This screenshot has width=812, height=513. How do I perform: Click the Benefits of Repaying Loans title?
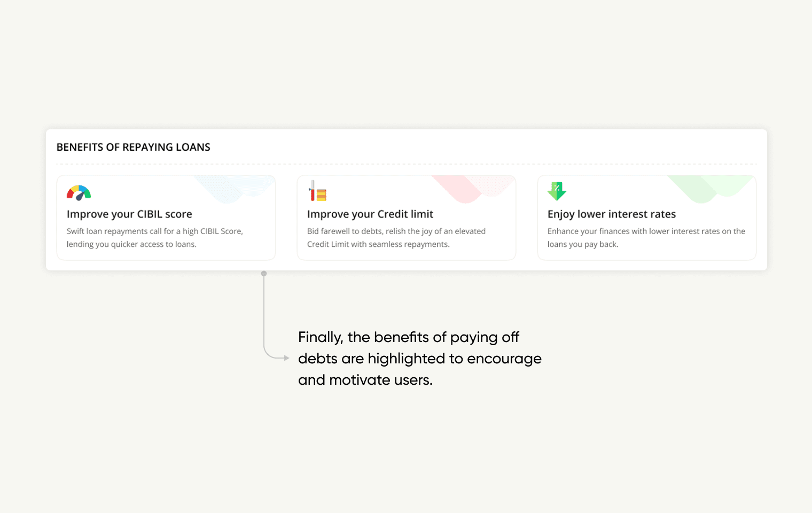coord(134,147)
